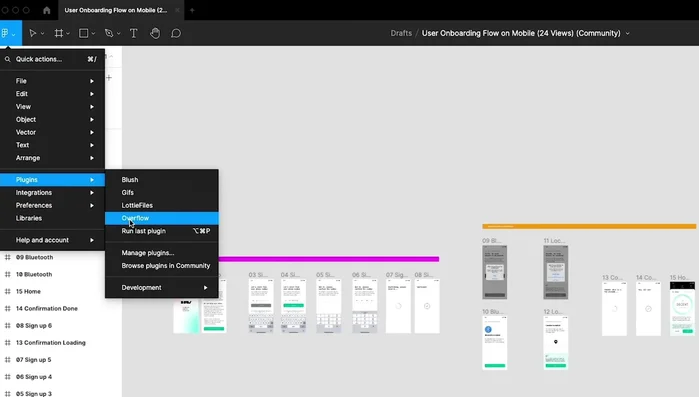Viewport: 699px width, 397px height.
Task: Expand the Development submenu arrow
Action: click(206, 288)
